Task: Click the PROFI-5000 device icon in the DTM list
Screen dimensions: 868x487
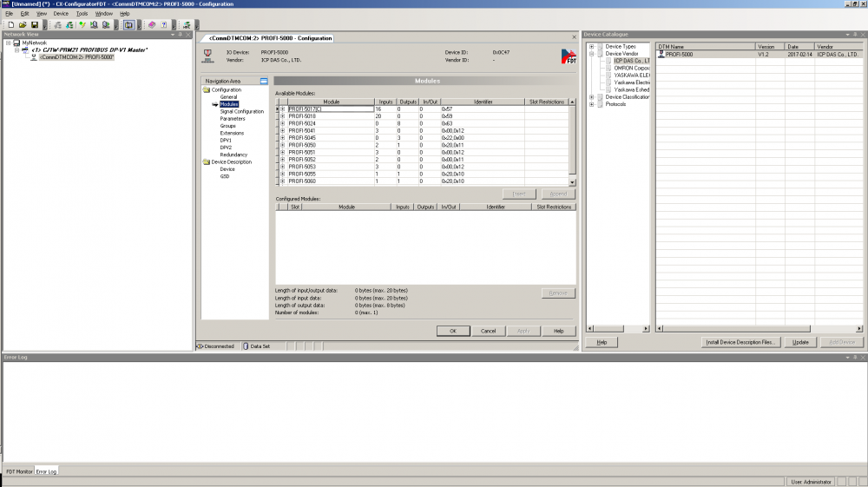Action: [661, 54]
